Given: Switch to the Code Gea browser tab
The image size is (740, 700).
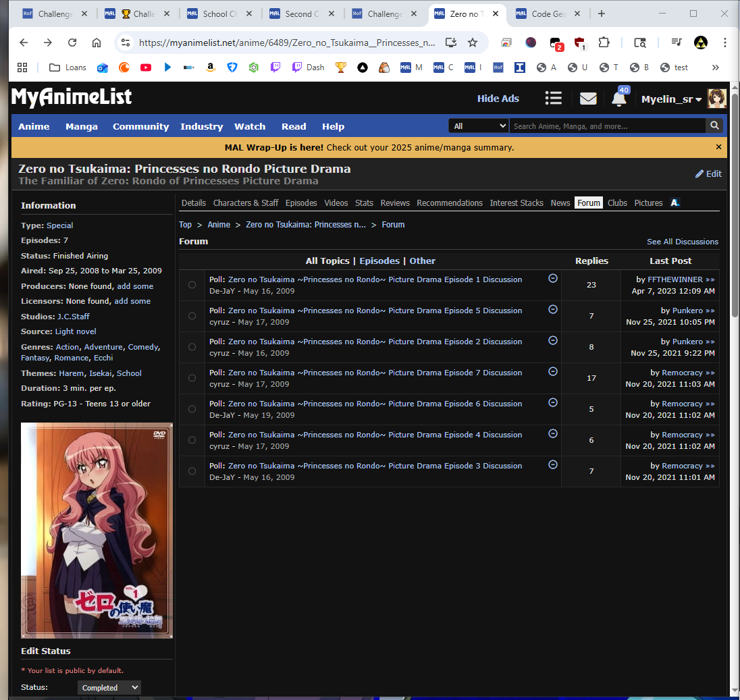Looking at the screenshot, I should tap(548, 14).
